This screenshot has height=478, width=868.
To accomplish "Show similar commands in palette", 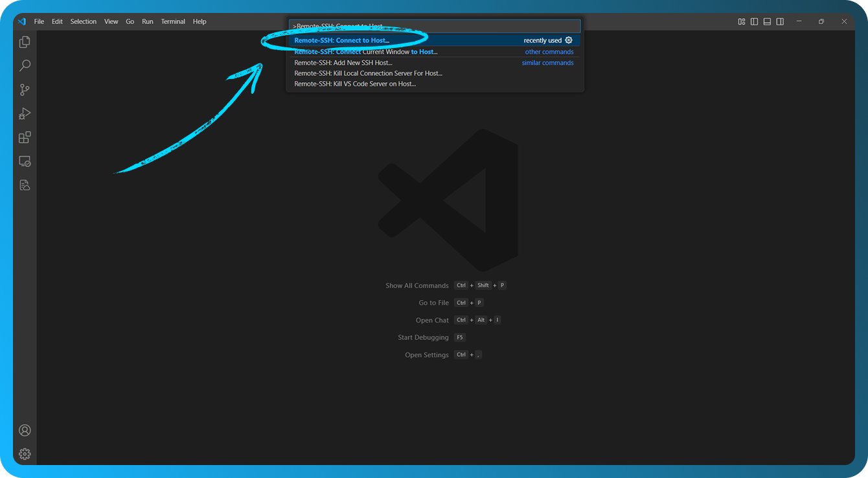I will (547, 62).
